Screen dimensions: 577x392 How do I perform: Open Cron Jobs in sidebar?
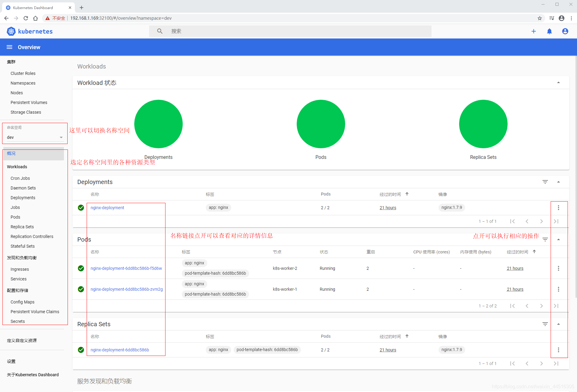pos(20,178)
